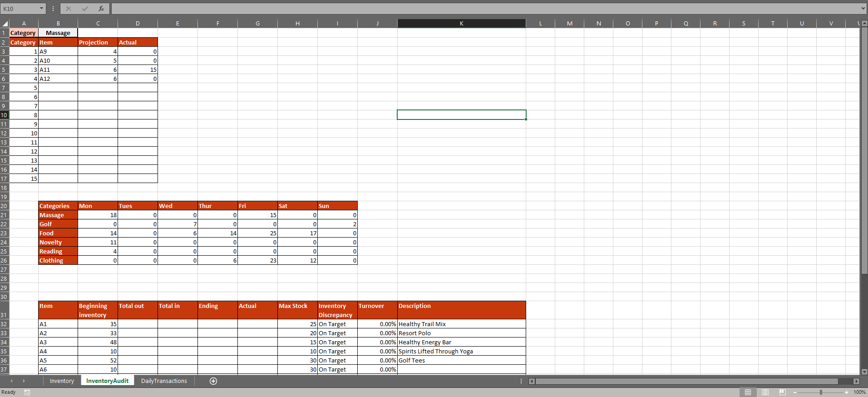Select row 20 header
This screenshot has width=868, height=397.
coord(4,206)
